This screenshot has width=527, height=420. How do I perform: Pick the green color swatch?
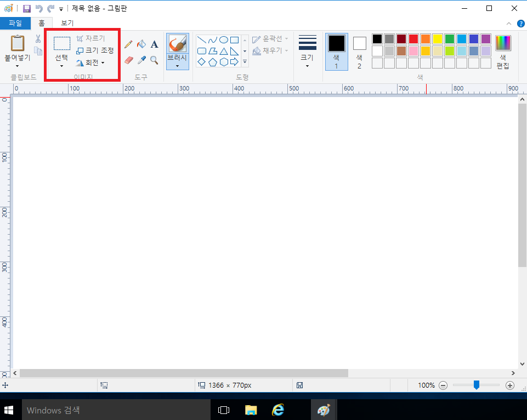pyautogui.click(x=450, y=39)
